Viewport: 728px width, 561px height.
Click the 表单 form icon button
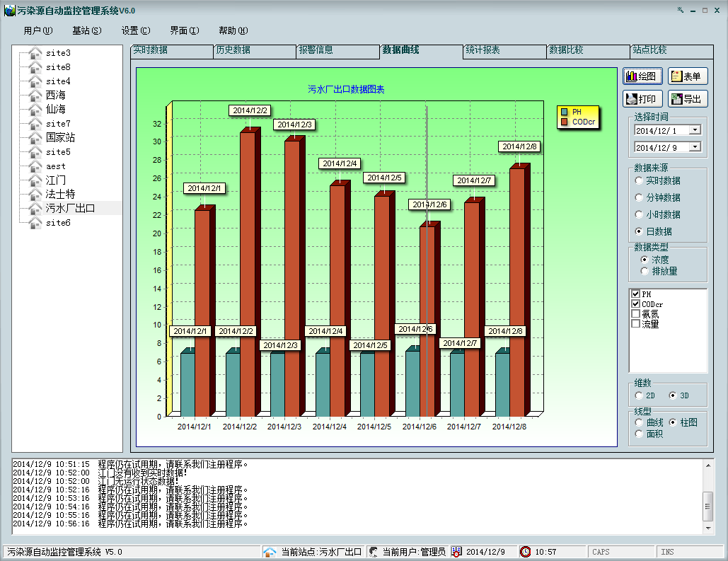click(x=676, y=76)
